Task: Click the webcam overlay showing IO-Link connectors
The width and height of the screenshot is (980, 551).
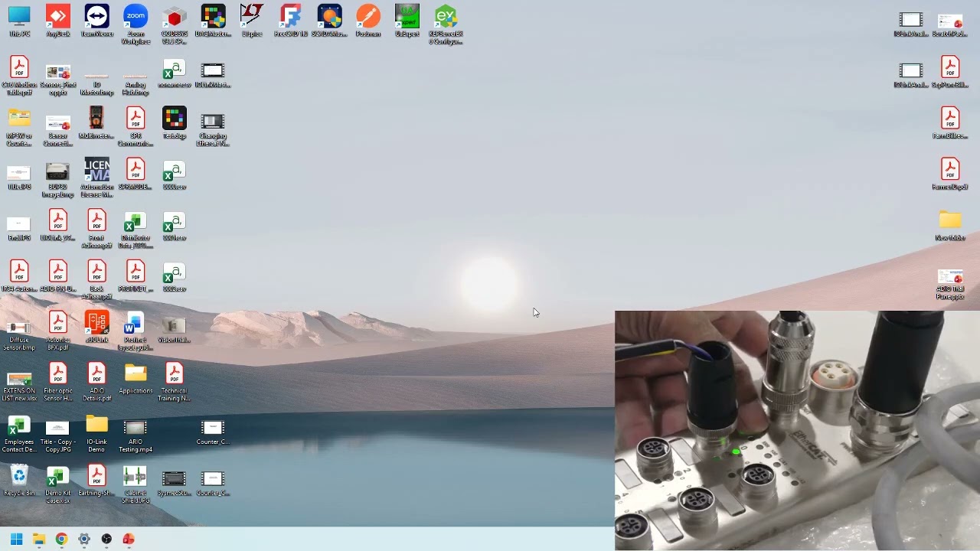Action: [797, 430]
